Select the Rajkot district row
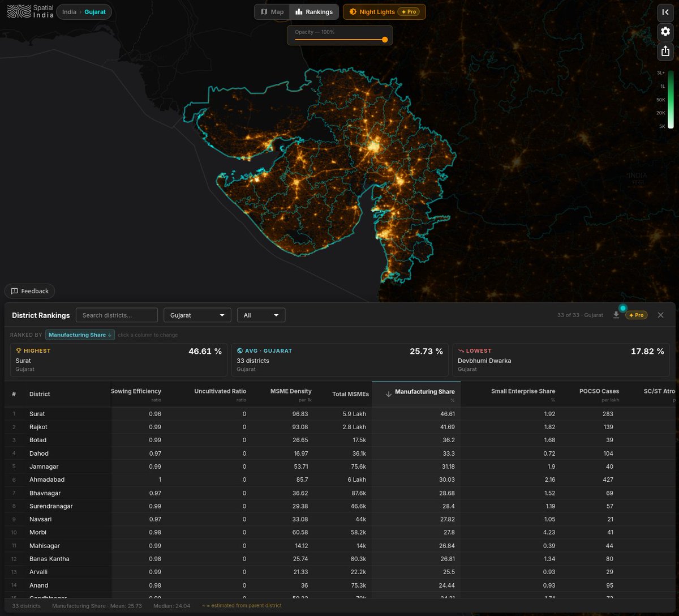This screenshot has height=616, width=679. coord(339,427)
